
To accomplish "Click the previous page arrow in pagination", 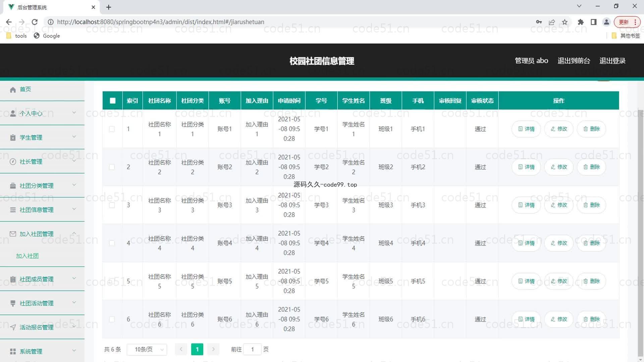I will [x=181, y=350].
